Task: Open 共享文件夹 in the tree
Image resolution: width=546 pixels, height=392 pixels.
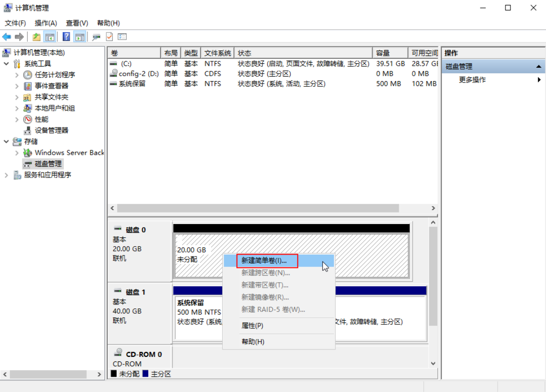Action: [x=51, y=97]
